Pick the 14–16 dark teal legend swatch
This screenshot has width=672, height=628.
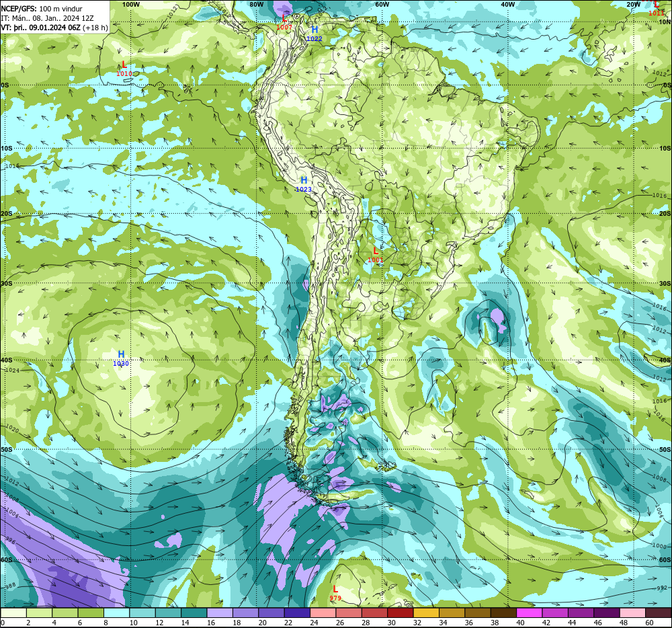point(194,613)
